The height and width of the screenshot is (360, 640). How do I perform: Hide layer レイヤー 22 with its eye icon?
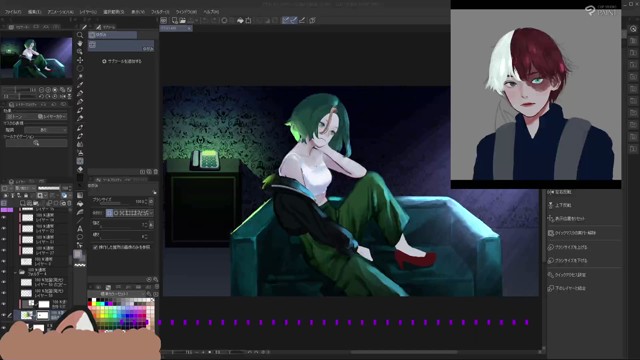pos(4,229)
